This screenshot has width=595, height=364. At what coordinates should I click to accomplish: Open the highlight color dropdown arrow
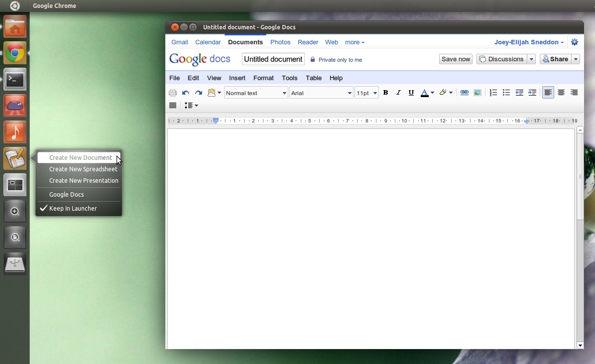coord(451,93)
